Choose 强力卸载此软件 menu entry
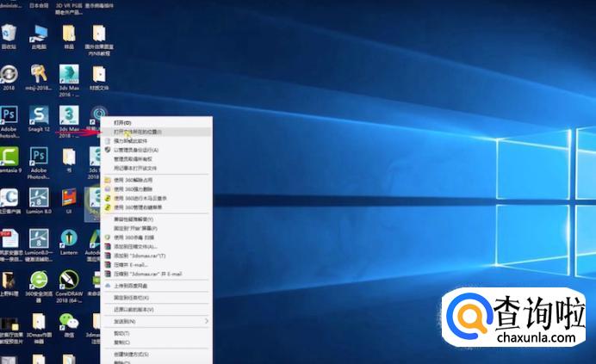The width and height of the screenshot is (596, 364). coord(156,141)
